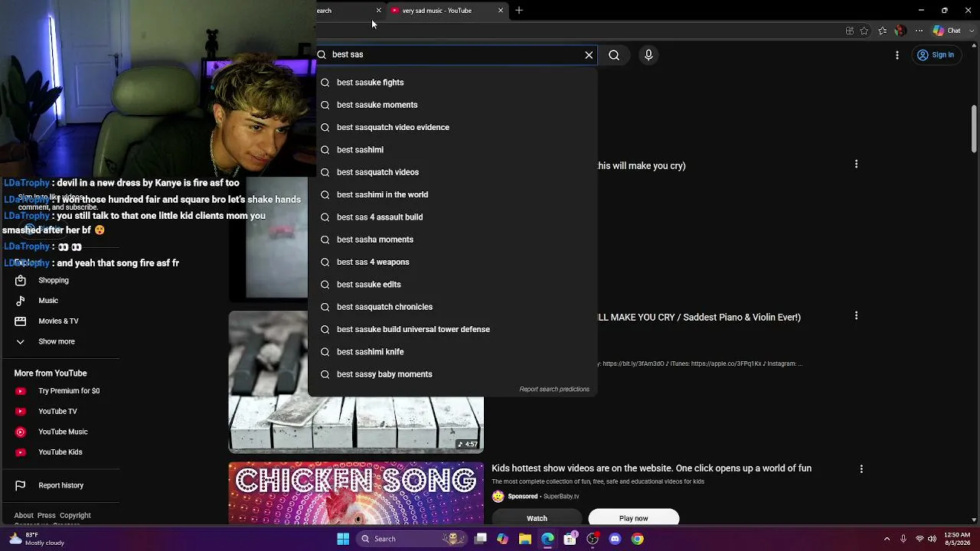This screenshot has width=980, height=551.
Task: Select suggestion 'best sasuke fights'
Action: coord(452,83)
